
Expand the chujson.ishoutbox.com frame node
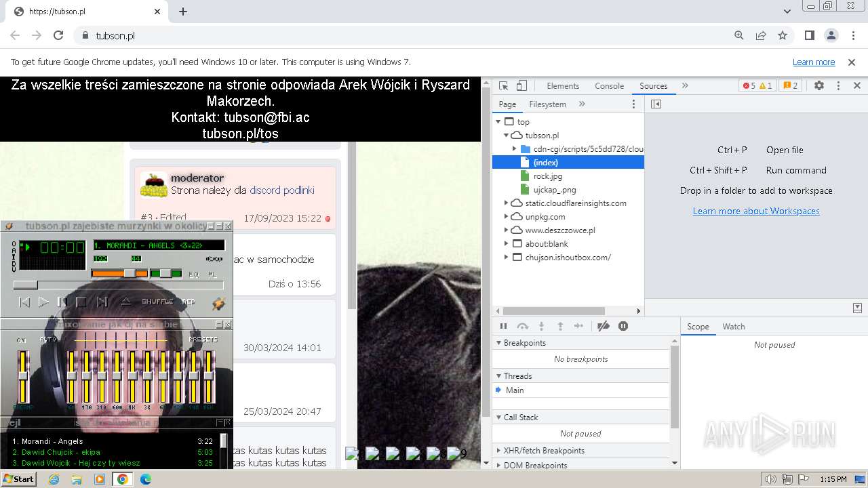click(x=506, y=258)
